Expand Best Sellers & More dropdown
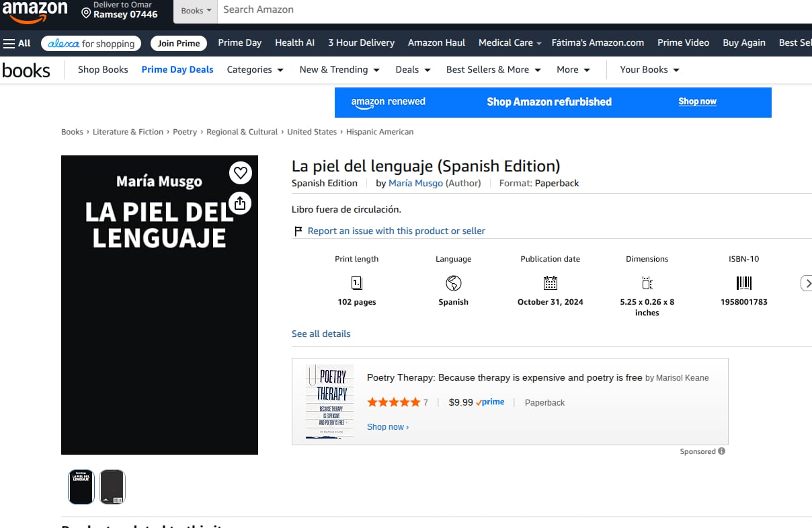 tap(493, 69)
